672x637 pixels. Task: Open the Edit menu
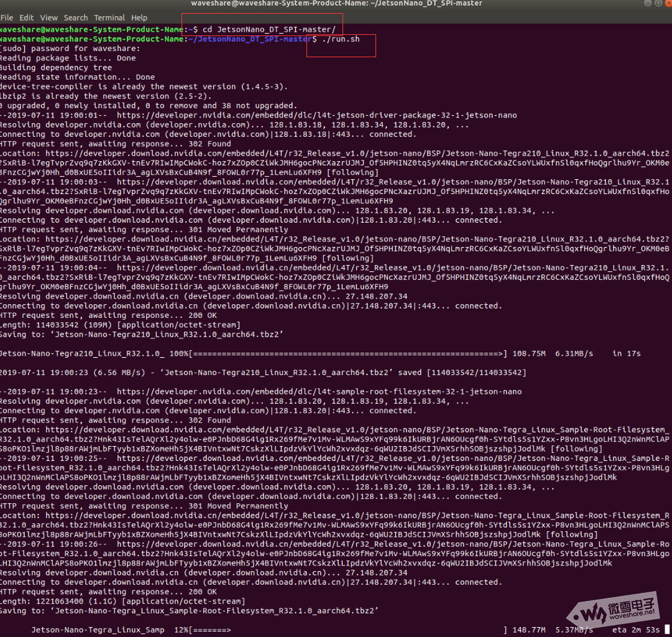point(27,17)
